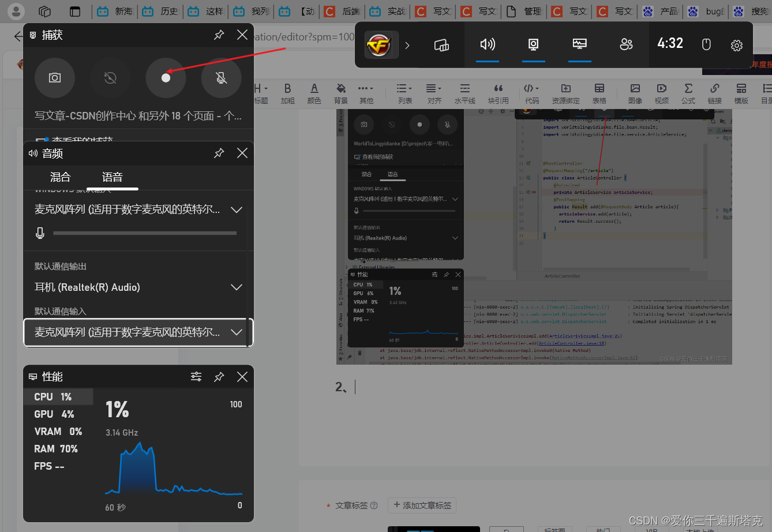Expand 默认通信输出 headphone Realtek dropdown
Image resolution: width=772 pixels, height=532 pixels.
coord(138,287)
